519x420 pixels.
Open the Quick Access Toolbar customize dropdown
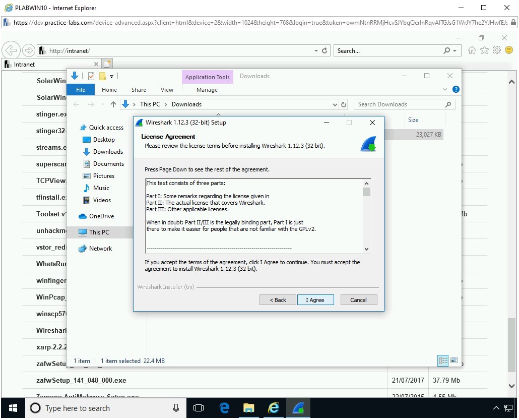point(112,76)
